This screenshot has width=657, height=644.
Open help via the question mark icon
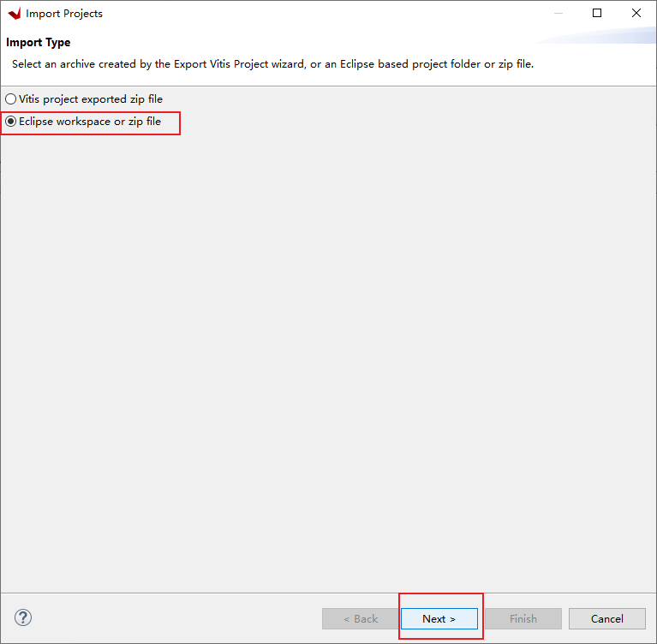click(23, 617)
